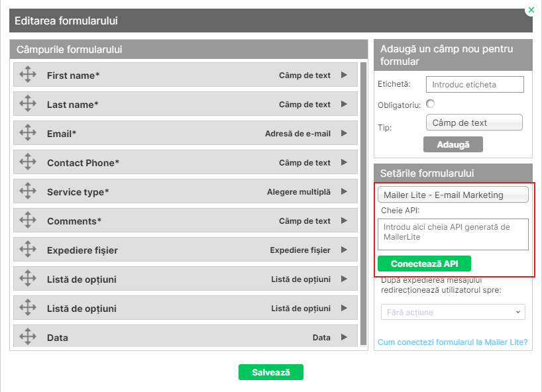Open Cum conectezi formularul la Mailer Lite link
The width and height of the screenshot is (542, 392).
[x=452, y=342]
